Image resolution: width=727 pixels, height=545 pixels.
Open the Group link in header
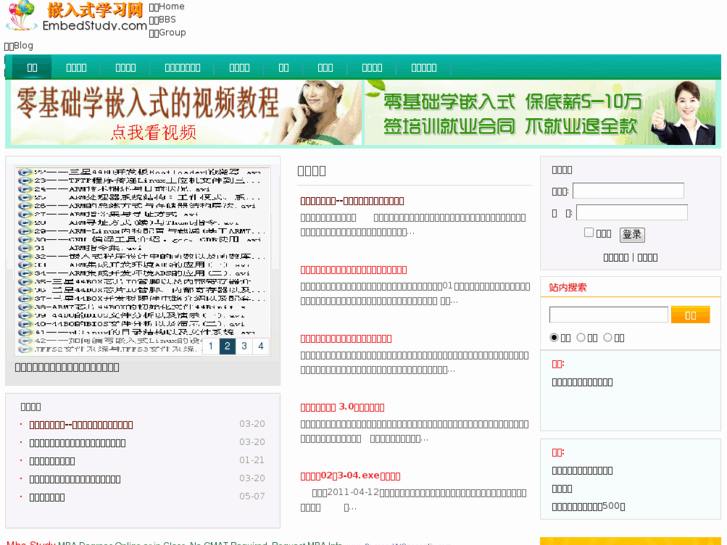167,32
